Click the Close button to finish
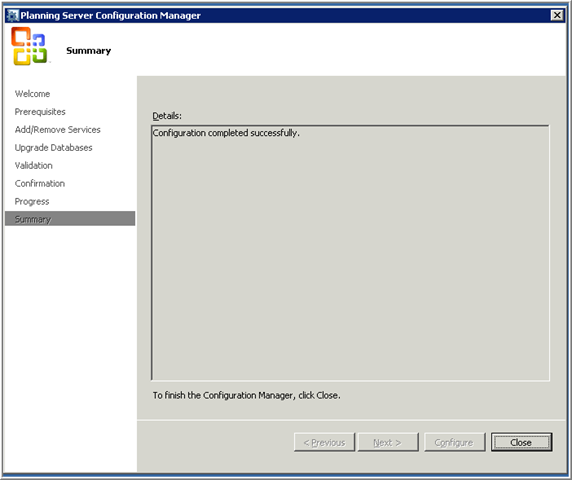 click(521, 442)
